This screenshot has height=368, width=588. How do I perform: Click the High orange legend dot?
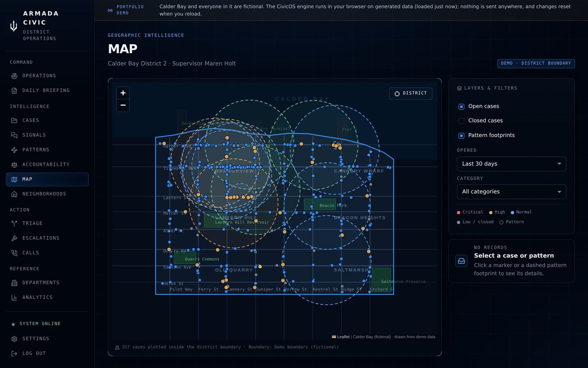pyautogui.click(x=491, y=212)
